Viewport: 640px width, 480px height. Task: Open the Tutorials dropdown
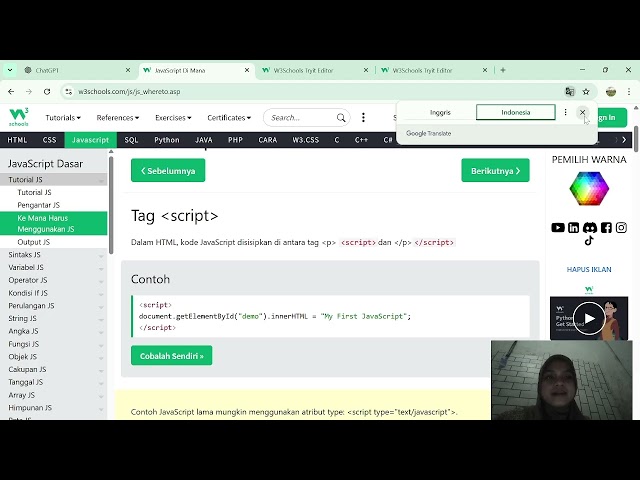63,118
